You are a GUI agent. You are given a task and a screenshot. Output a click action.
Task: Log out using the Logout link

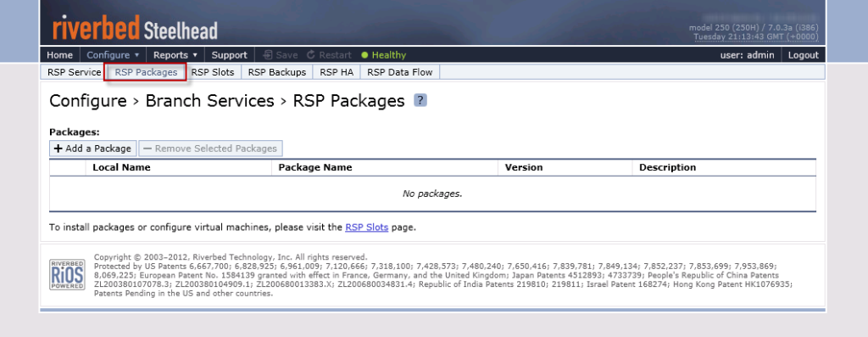click(804, 55)
